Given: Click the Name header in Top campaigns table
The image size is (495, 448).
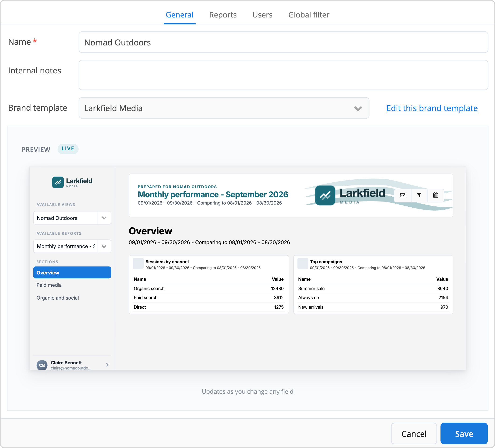Looking at the screenshot, I should click(304, 279).
